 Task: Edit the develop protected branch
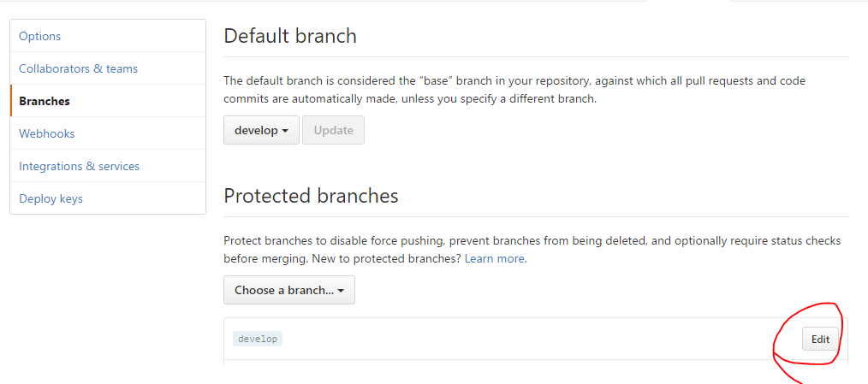(x=820, y=339)
